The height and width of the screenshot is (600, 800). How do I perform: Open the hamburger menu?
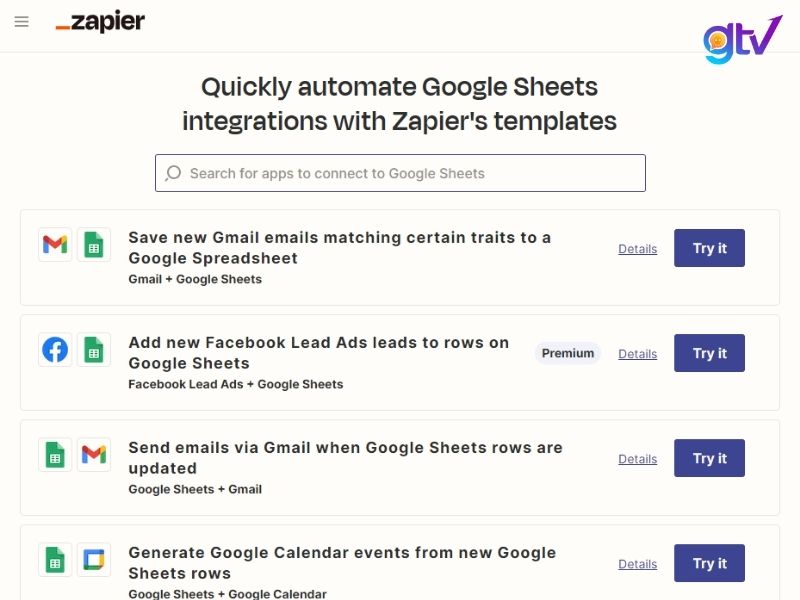pos(22,22)
